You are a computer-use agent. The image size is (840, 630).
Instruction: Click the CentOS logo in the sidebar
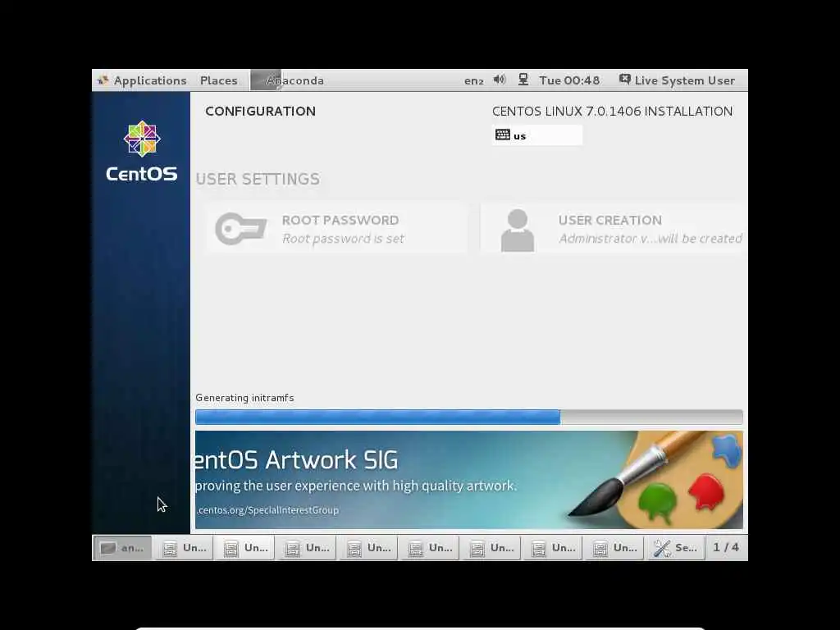pyautogui.click(x=141, y=151)
